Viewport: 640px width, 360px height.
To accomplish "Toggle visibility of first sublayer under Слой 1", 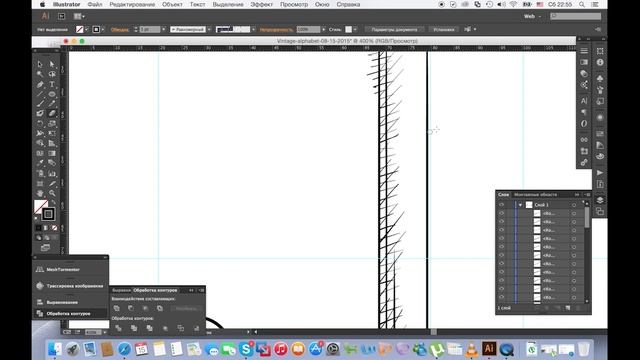I will pos(501,213).
